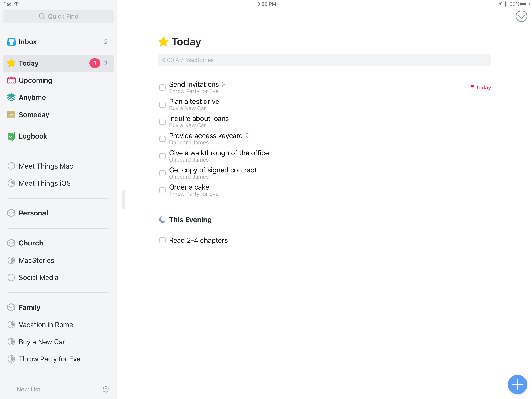Expand the Church area

point(31,243)
